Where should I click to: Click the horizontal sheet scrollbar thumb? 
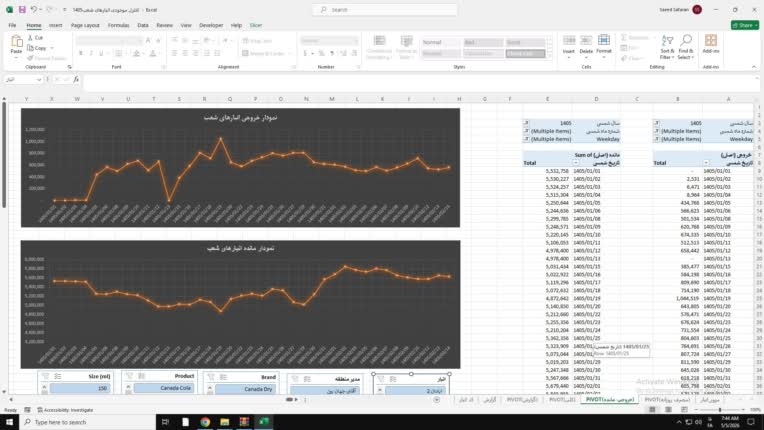(289, 399)
